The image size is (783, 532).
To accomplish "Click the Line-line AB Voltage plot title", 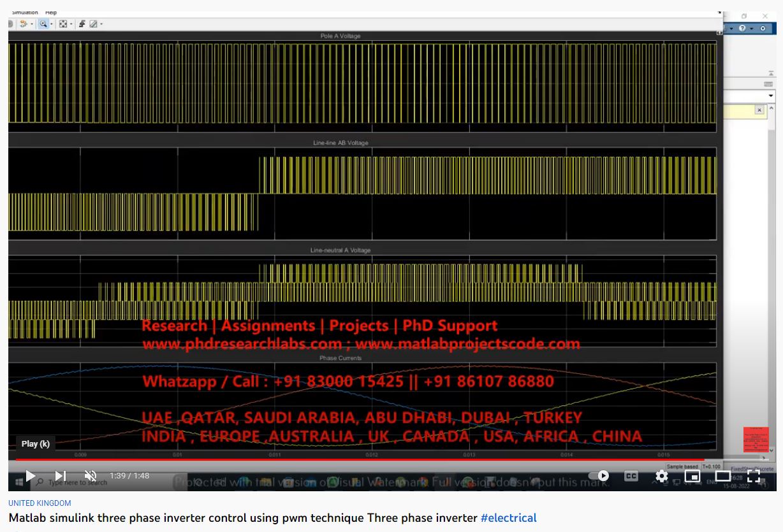I will [x=340, y=143].
